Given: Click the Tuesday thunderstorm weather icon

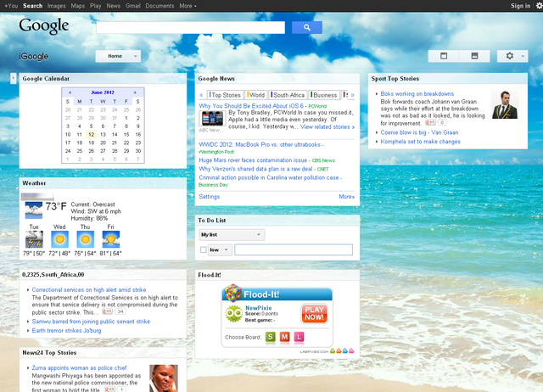Looking at the screenshot, I should (x=34, y=239).
